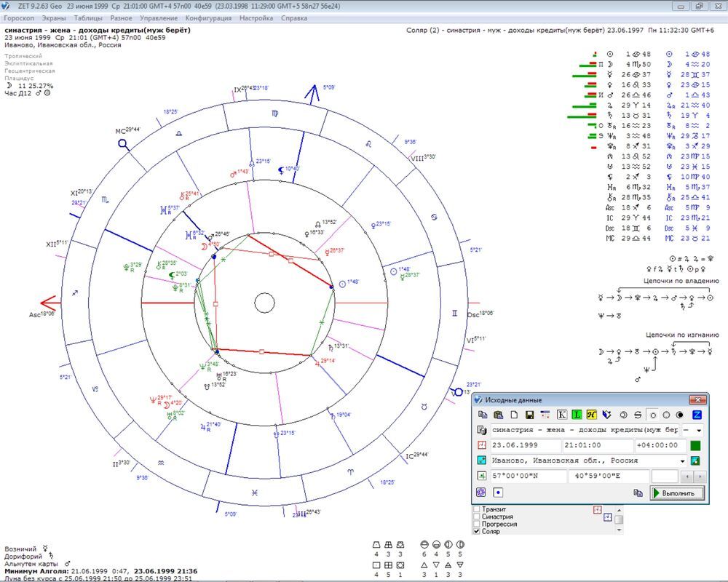728x582 pixels.
Task: Click the yellow H icon
Action: pos(592,415)
